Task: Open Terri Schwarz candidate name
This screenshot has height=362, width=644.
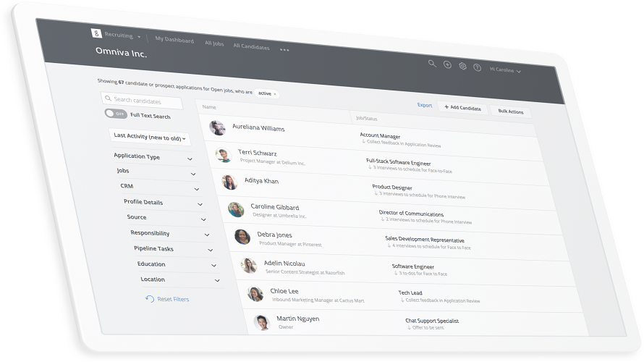Action: (x=258, y=153)
